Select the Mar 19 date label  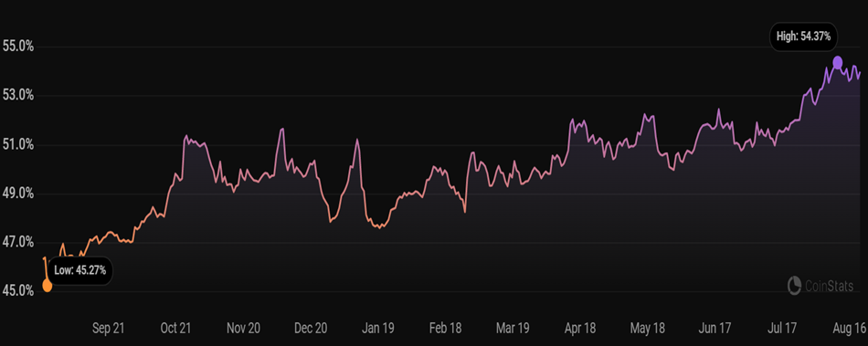click(x=513, y=329)
